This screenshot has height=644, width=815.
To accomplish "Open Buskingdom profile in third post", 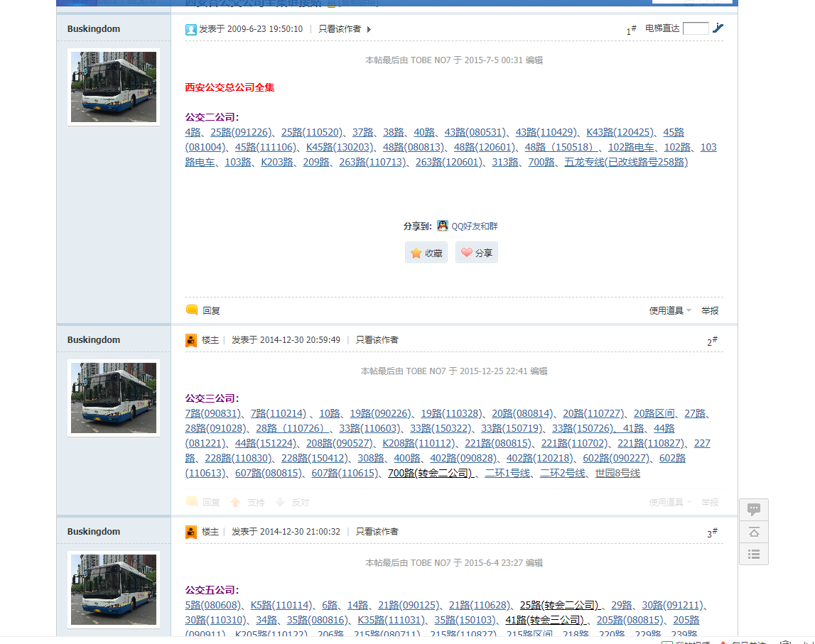I will (94, 531).
